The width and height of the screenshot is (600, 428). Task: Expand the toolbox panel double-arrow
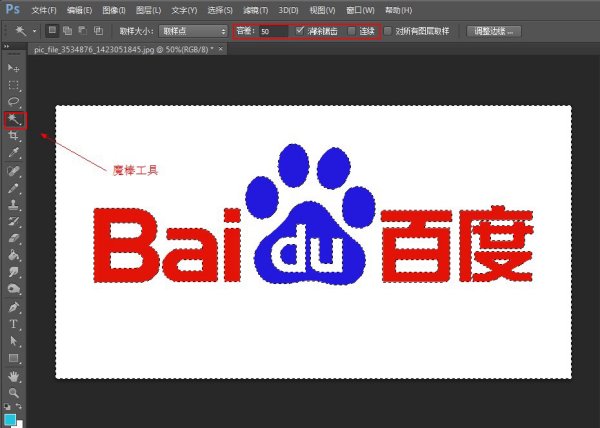[x=7, y=46]
